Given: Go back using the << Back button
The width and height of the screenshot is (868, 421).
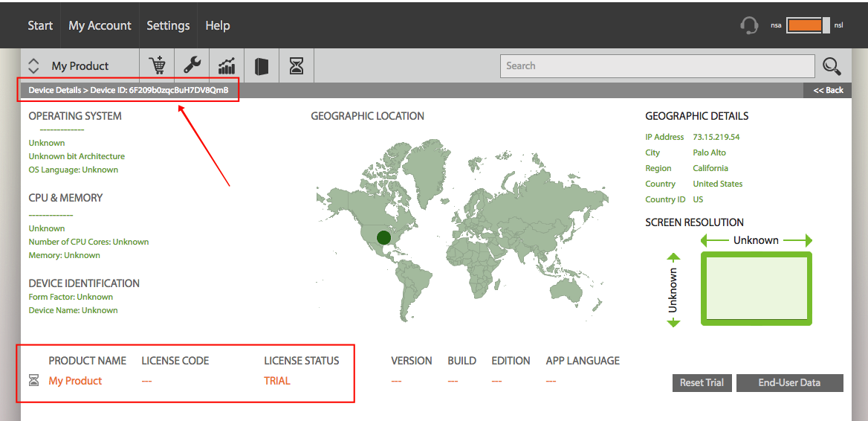Looking at the screenshot, I should [x=828, y=90].
